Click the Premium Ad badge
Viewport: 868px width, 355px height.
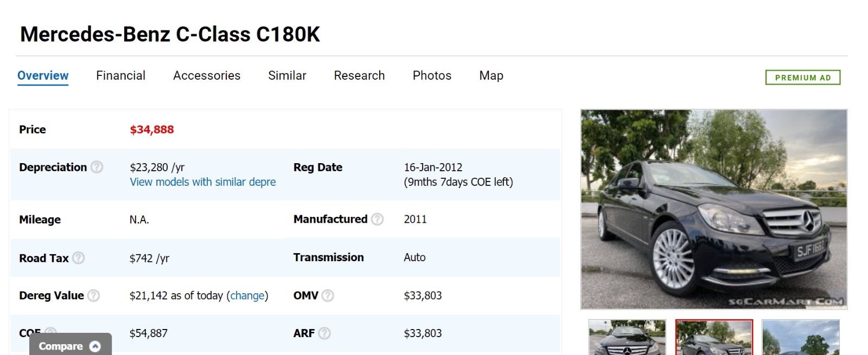tap(802, 78)
